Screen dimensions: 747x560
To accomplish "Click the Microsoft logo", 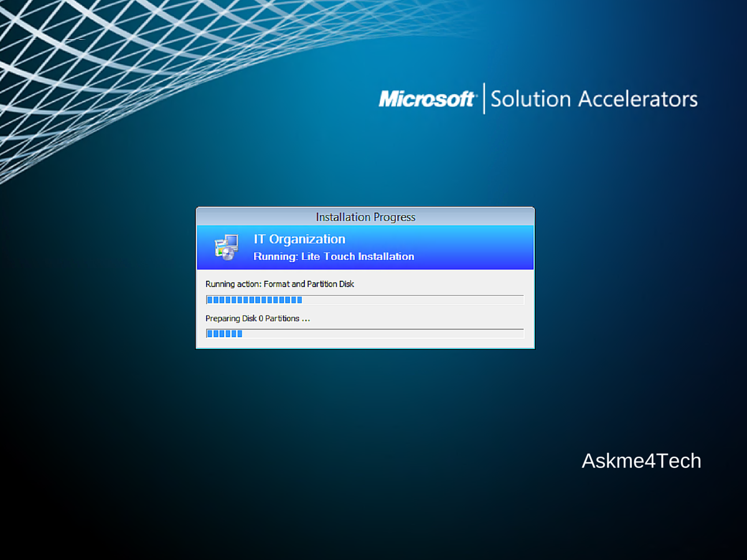I will pos(426,99).
